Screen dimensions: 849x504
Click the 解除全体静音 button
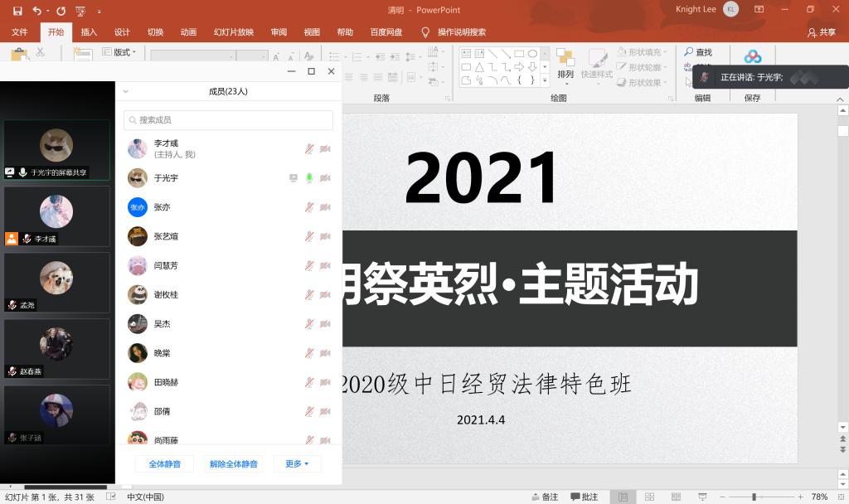pyautogui.click(x=233, y=464)
